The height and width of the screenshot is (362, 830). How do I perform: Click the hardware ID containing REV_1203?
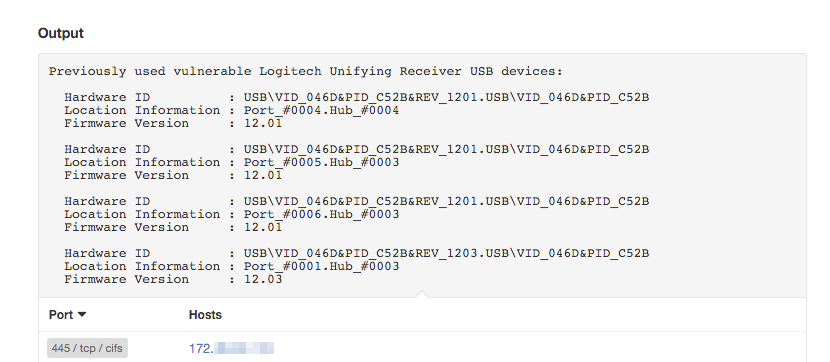pyautogui.click(x=446, y=254)
